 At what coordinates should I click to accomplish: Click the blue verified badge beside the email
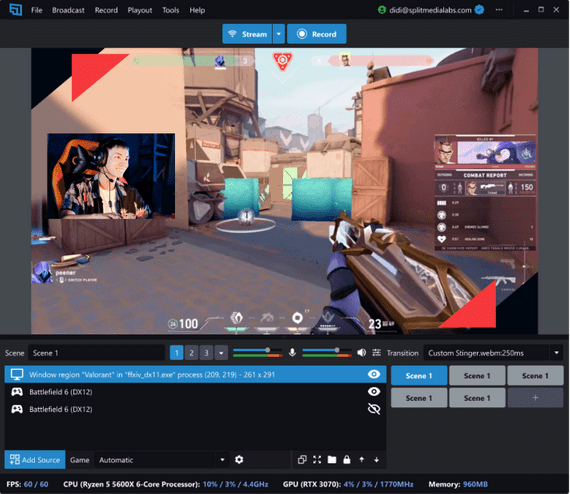[x=479, y=10]
